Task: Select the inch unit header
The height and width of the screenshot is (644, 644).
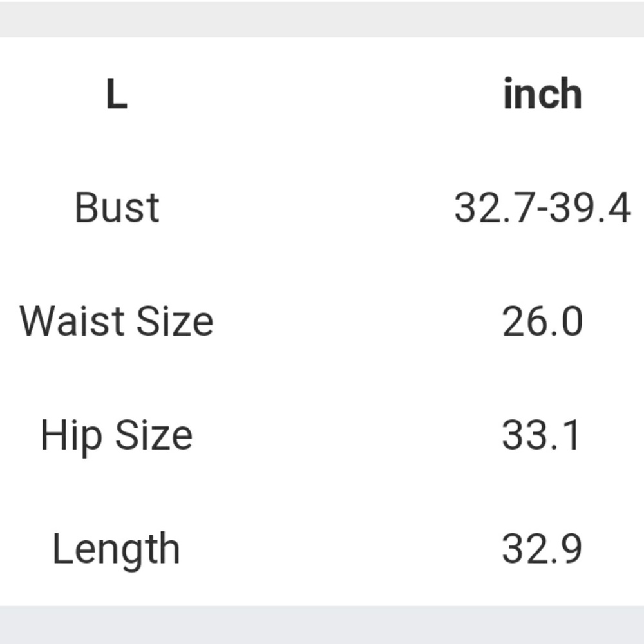Action: (x=542, y=95)
